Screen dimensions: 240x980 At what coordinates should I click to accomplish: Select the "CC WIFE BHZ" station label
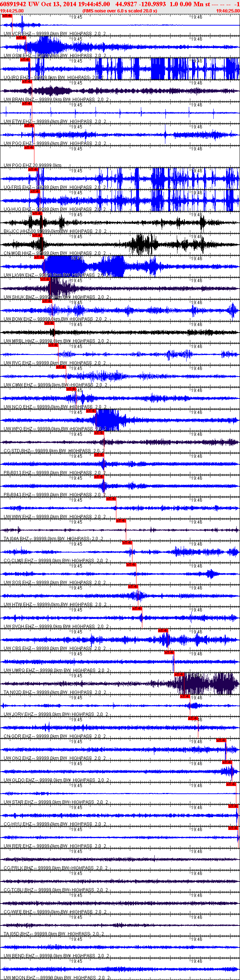18,913
